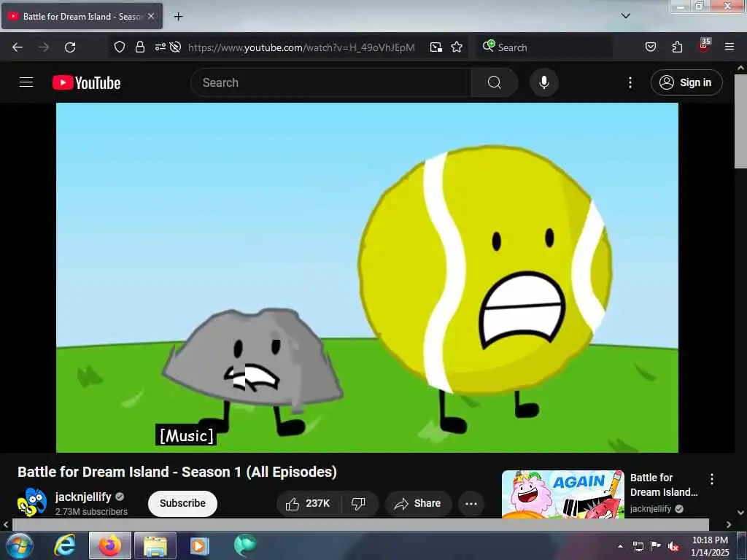Screen dimensions: 747x560
Task: Open more actions ellipsis under video
Action: [x=471, y=503]
